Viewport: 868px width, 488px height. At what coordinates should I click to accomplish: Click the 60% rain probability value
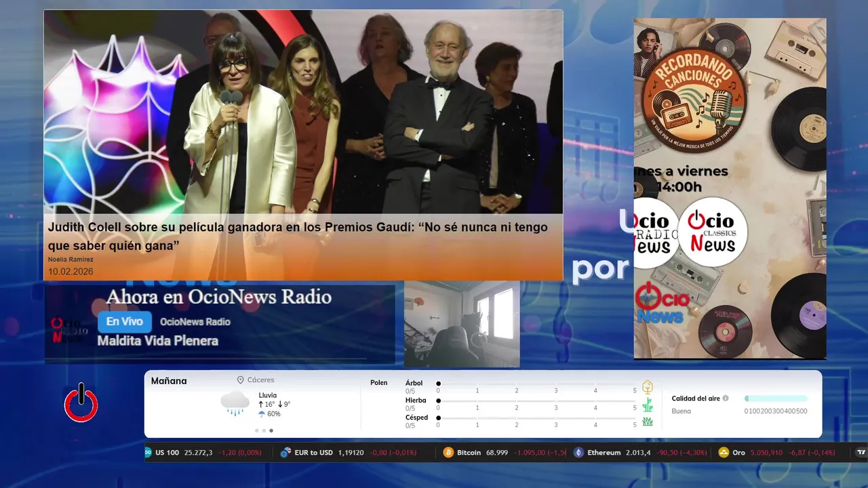(274, 413)
